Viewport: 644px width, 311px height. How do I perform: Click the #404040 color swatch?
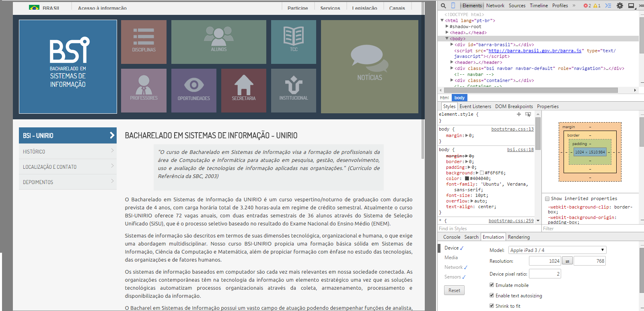[467, 178]
